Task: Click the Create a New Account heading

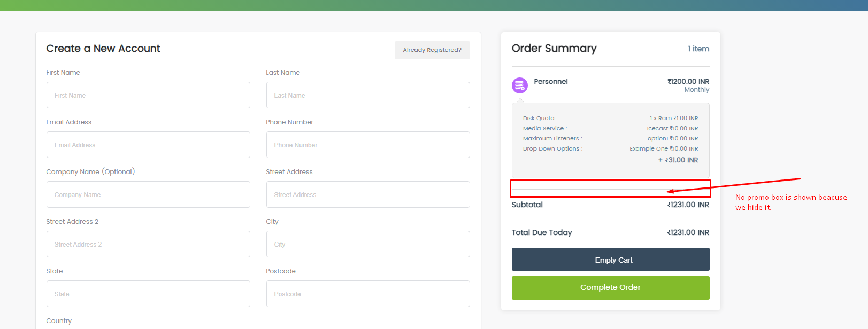Action: pos(103,49)
